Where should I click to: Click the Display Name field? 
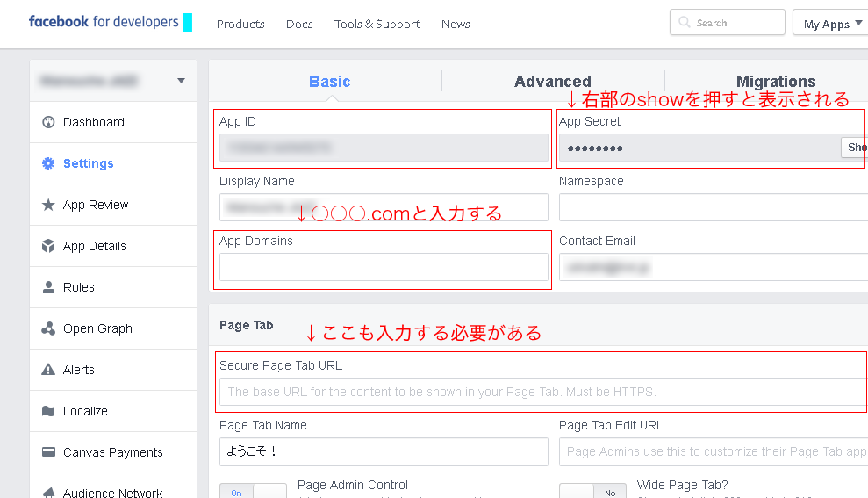384,207
